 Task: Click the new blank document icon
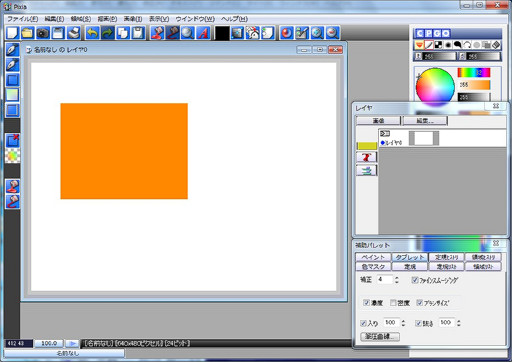[x=12, y=33]
